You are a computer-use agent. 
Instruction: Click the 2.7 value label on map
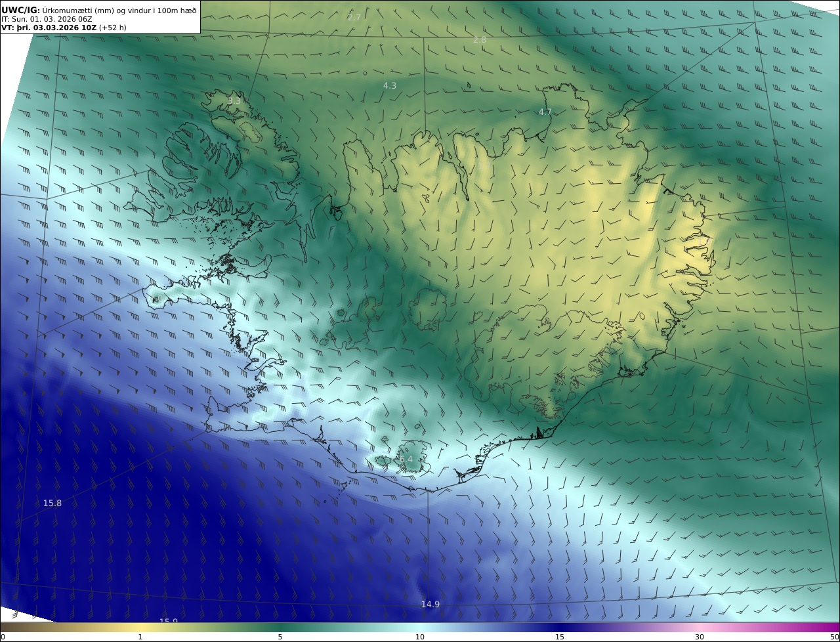pyautogui.click(x=354, y=17)
